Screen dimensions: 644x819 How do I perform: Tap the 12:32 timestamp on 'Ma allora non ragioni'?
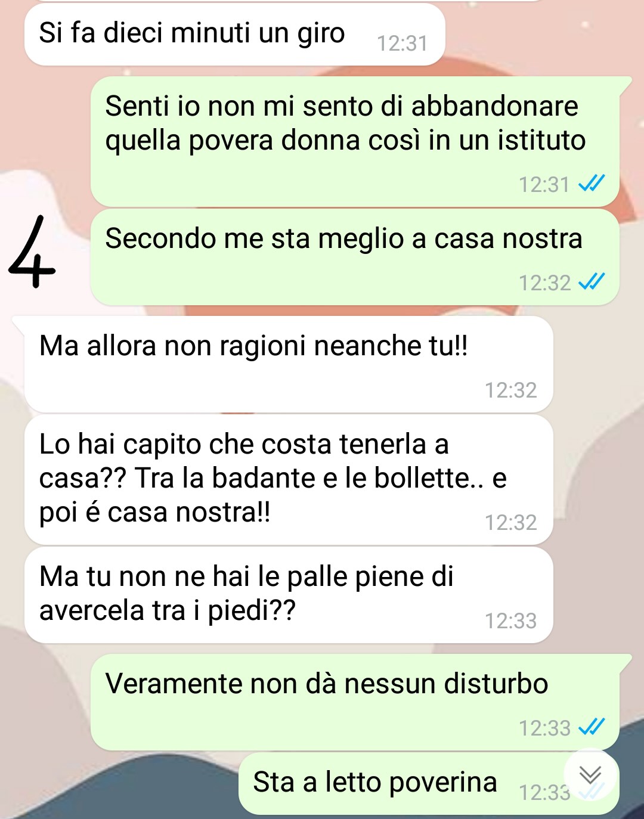[x=511, y=390]
